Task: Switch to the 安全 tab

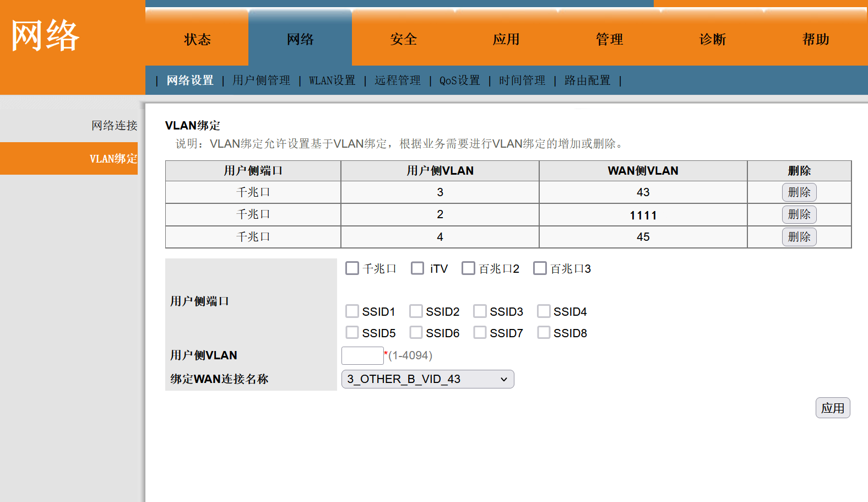Action: click(x=403, y=39)
